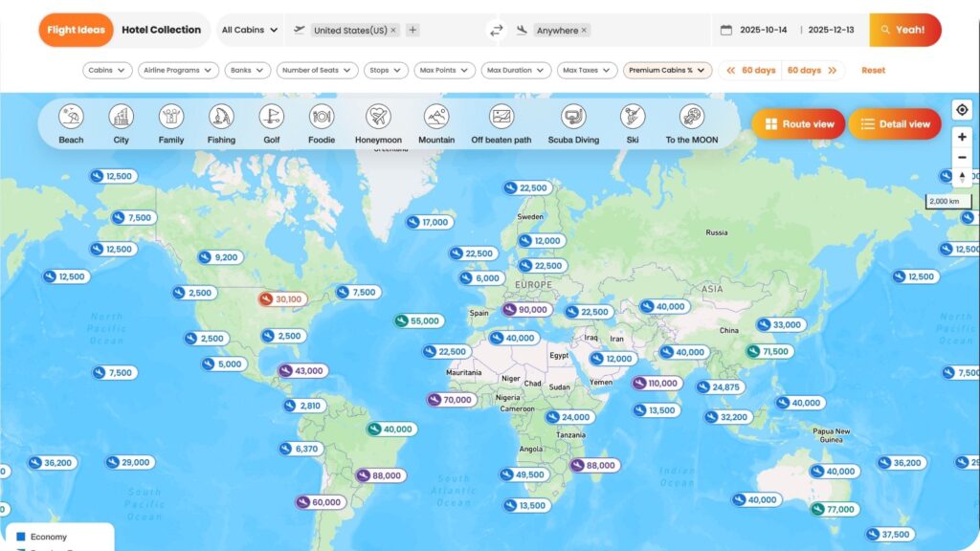Toggle the Economy legend color box
The image size is (980, 551).
pyautogui.click(x=20, y=537)
